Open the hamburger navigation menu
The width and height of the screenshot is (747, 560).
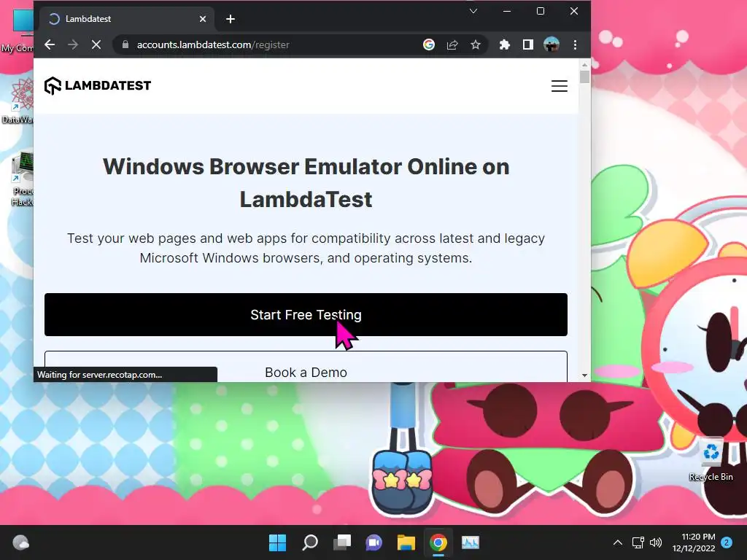(560, 86)
